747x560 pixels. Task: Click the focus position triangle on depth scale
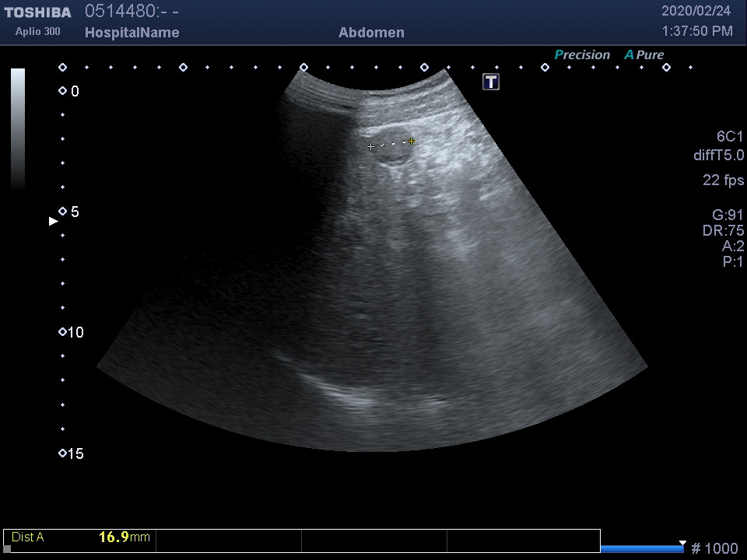pyautogui.click(x=54, y=222)
